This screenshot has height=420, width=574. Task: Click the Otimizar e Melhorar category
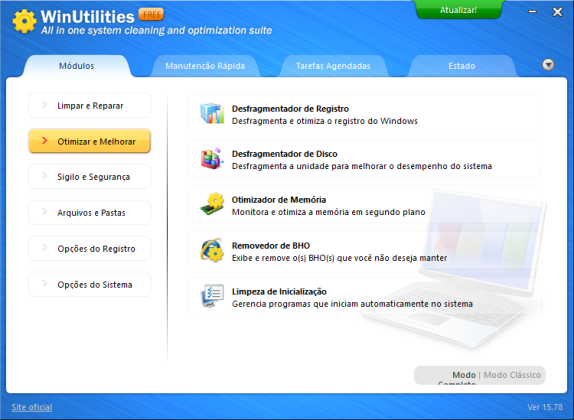(90, 141)
